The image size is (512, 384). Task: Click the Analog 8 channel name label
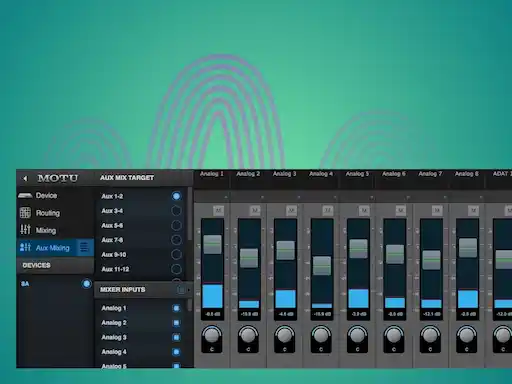click(467, 174)
